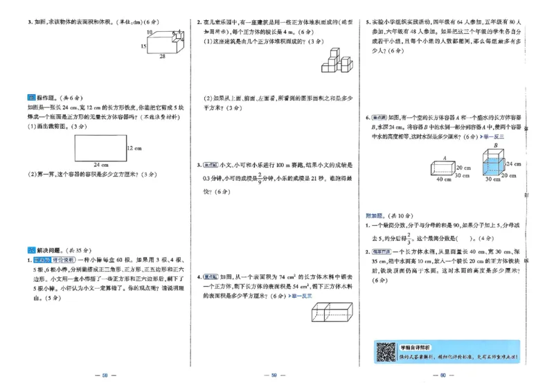This screenshot has height=392, width=554.
Task: Click the letter B above the water container
Action: (x=496, y=145)
